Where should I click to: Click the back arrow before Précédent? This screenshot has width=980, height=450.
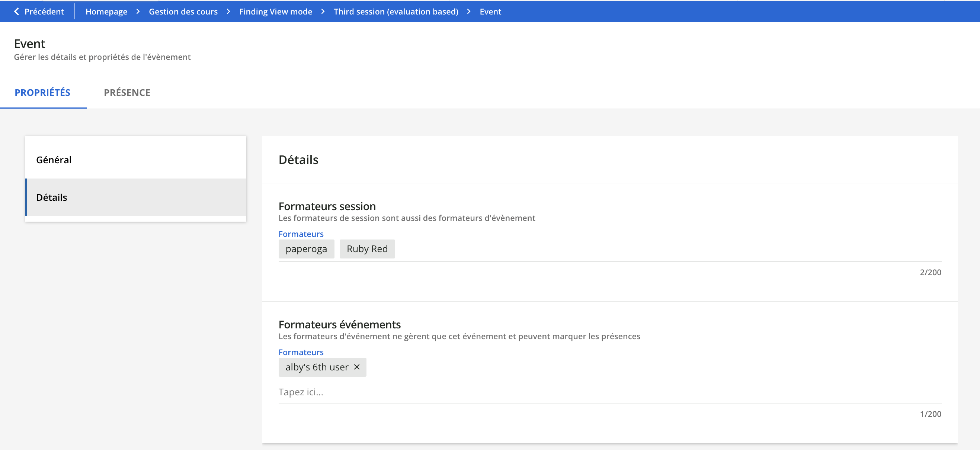tap(16, 12)
